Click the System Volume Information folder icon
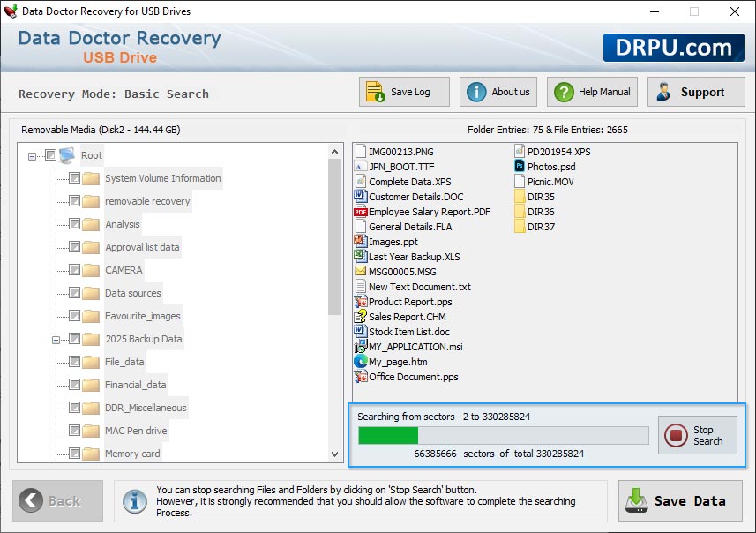Viewport: 756px width, 533px height. [x=91, y=178]
